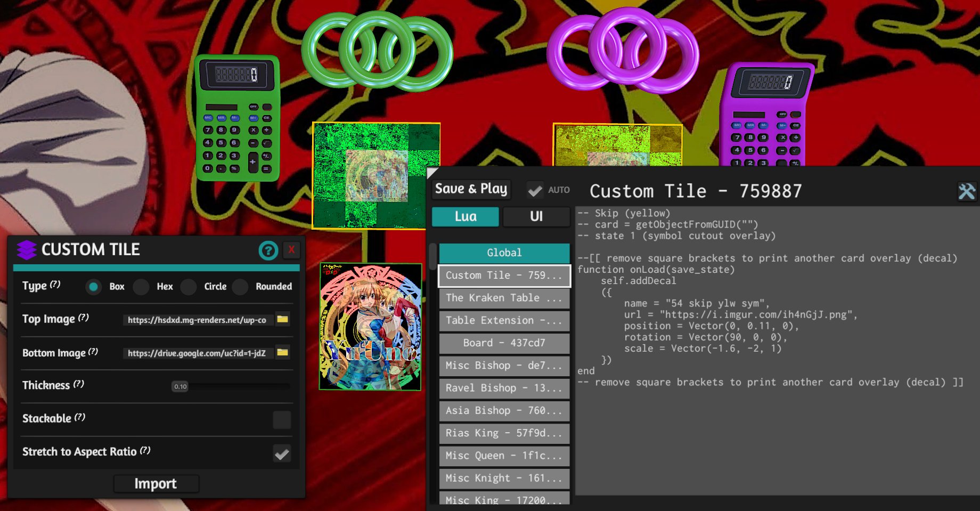
Task: Browse files for Top Image
Action: [x=282, y=319]
